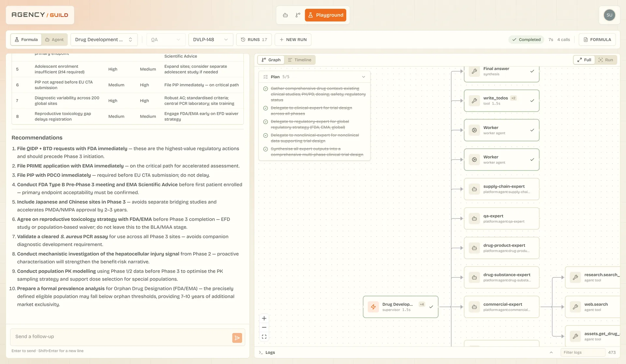626x364 pixels.
Task: Click the 473 log count
Action: 612,352
